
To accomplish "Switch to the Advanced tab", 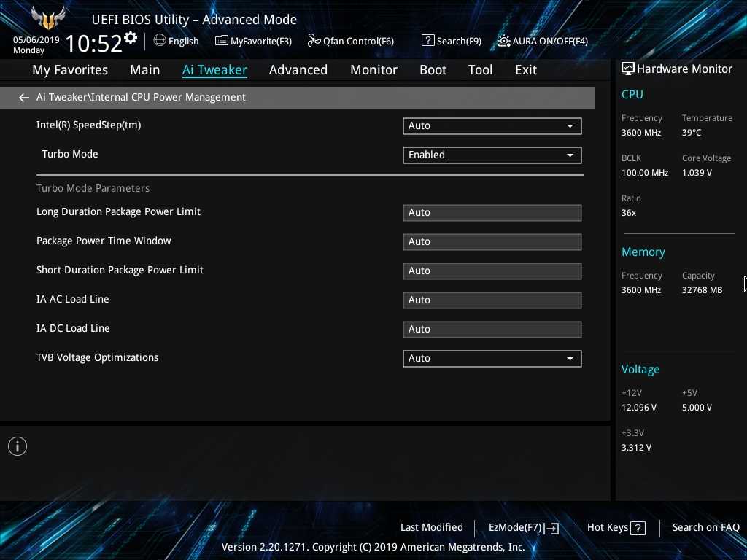I will click(x=298, y=70).
